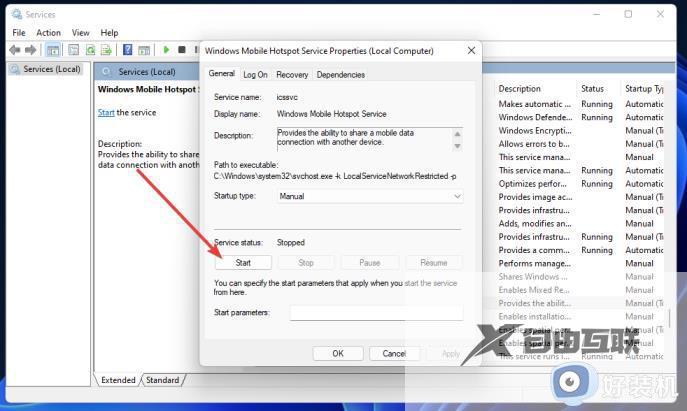Open the View menu
The height and width of the screenshot is (411, 687).
(81, 32)
